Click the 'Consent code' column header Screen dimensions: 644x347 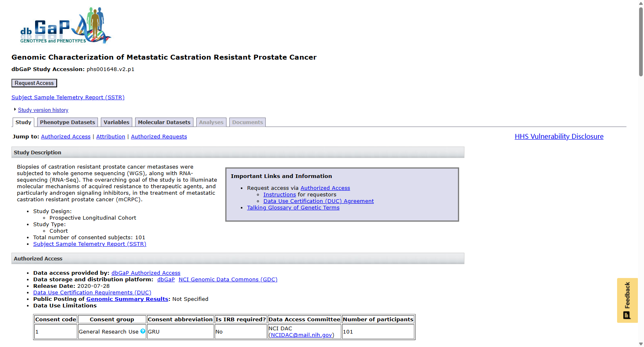coord(56,319)
